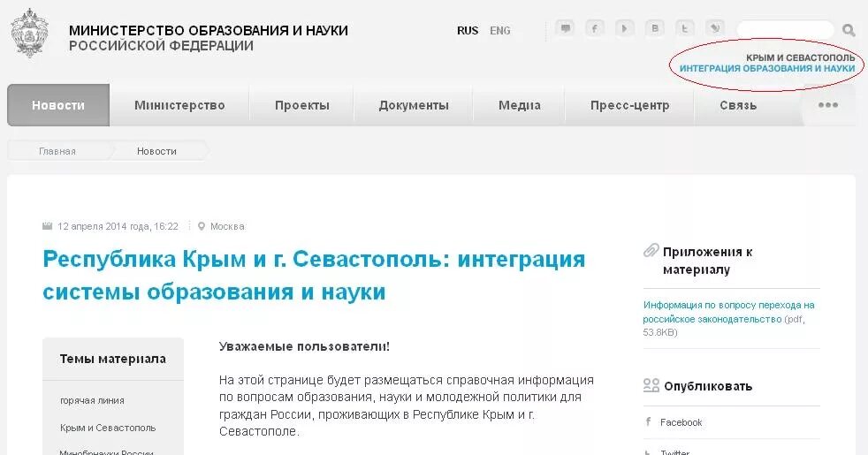Click the 'Уважаемые пользователи!' bold text

pos(304,346)
